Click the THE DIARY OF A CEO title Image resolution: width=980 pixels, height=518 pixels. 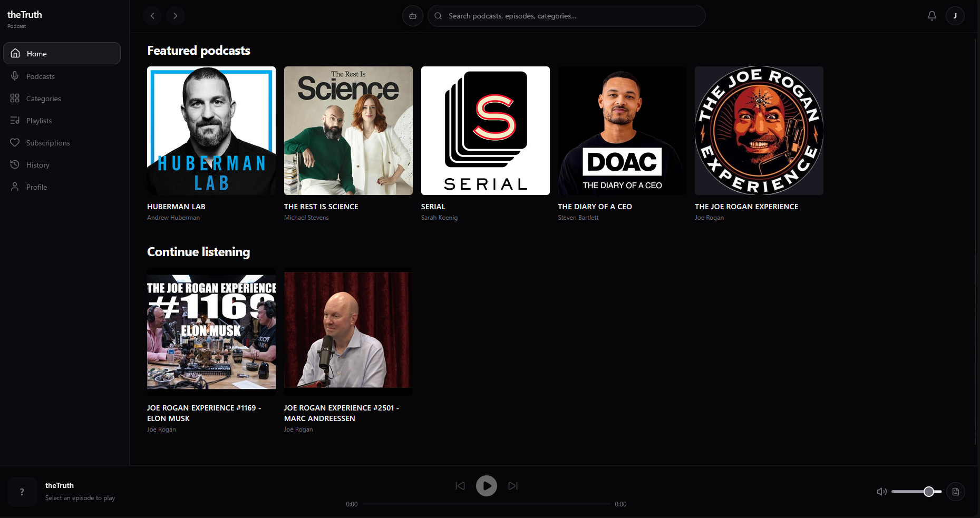click(595, 207)
